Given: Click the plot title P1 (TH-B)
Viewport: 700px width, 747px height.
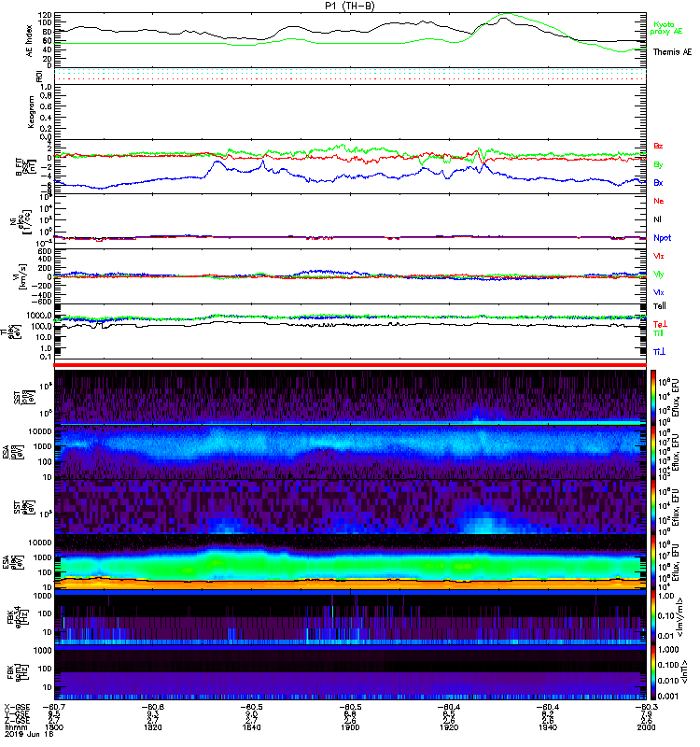Looking at the screenshot, I should pos(349,6).
